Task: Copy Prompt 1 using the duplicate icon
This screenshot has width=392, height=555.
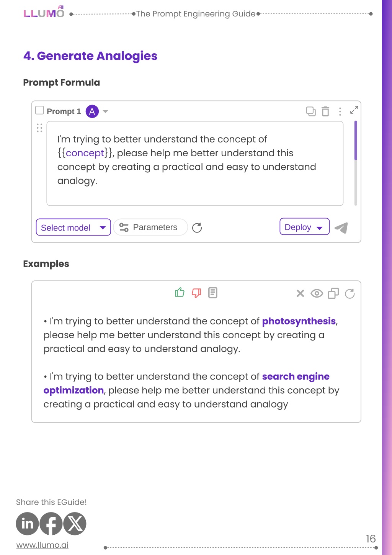Action: (311, 111)
